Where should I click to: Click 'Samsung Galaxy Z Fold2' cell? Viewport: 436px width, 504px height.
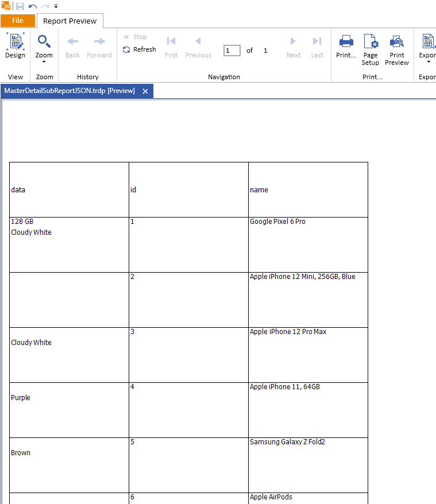(x=308, y=465)
